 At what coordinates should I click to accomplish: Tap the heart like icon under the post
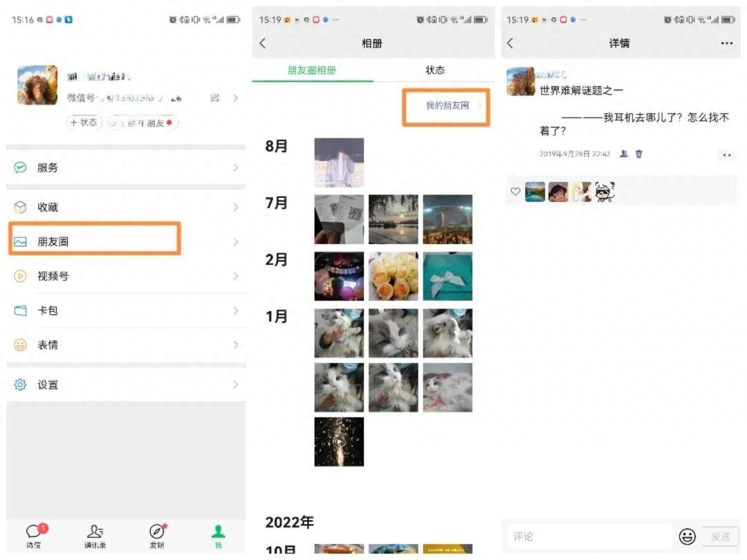click(515, 192)
